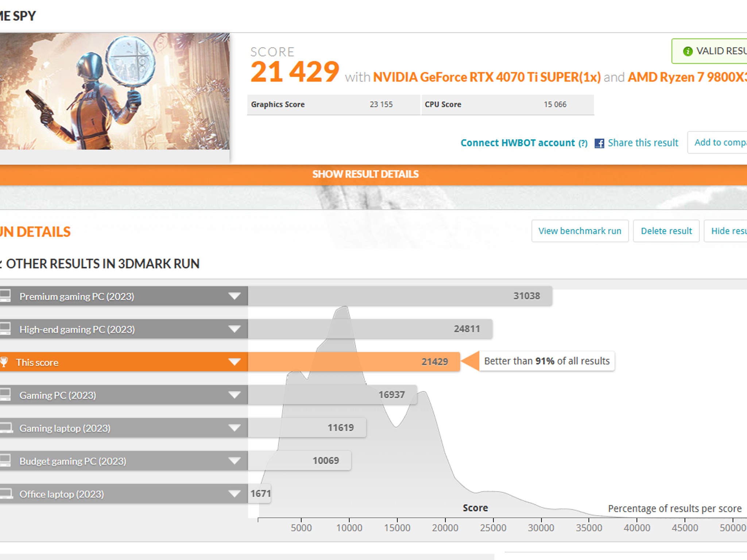Screen dimensions: 747x560
Task: Click the main score 21 429
Action: click(295, 72)
